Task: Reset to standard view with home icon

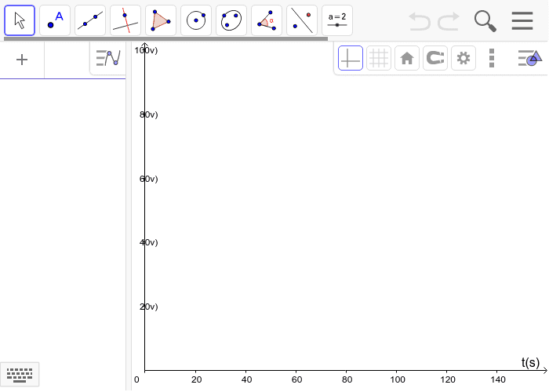Action: click(x=407, y=58)
